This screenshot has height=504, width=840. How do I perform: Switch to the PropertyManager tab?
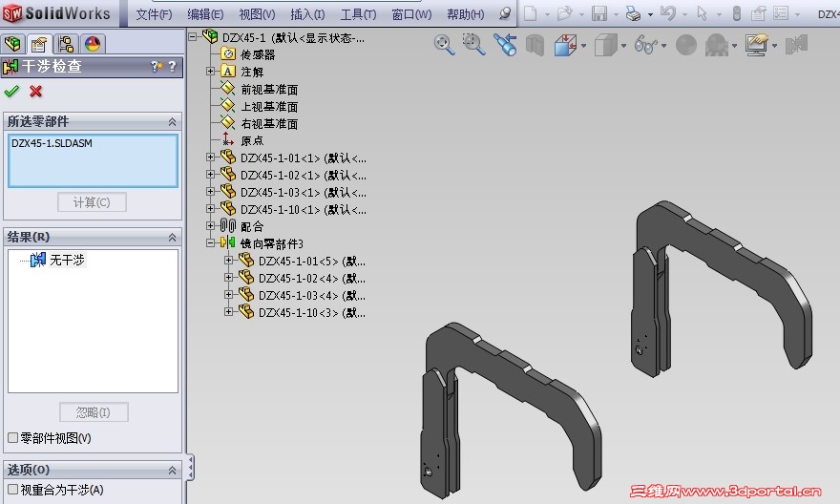38,44
